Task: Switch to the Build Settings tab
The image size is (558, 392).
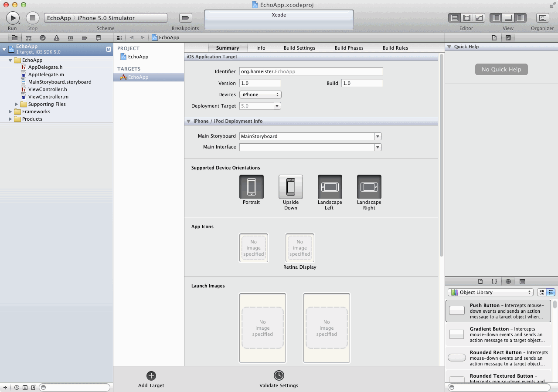Action: (299, 48)
